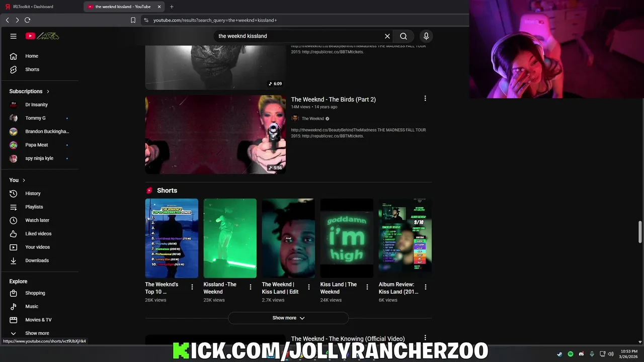Open the YouTube hamburger guide menu
This screenshot has width=644, height=362.
click(x=14, y=36)
